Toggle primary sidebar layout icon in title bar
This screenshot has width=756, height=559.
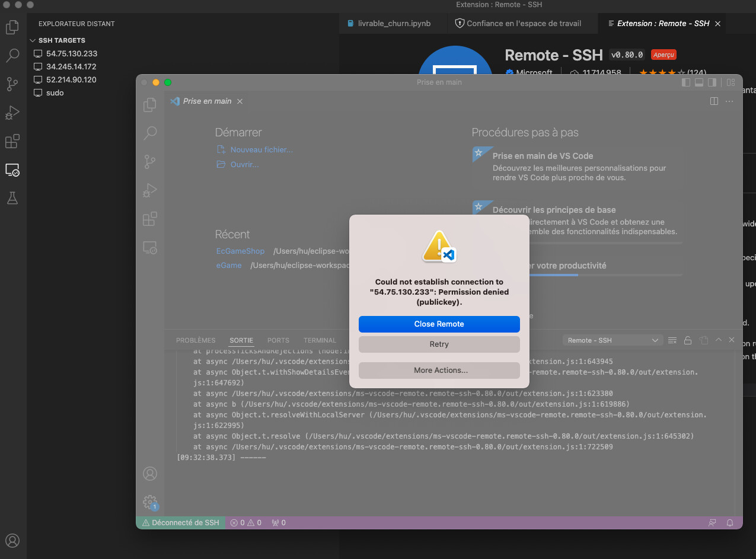686,82
